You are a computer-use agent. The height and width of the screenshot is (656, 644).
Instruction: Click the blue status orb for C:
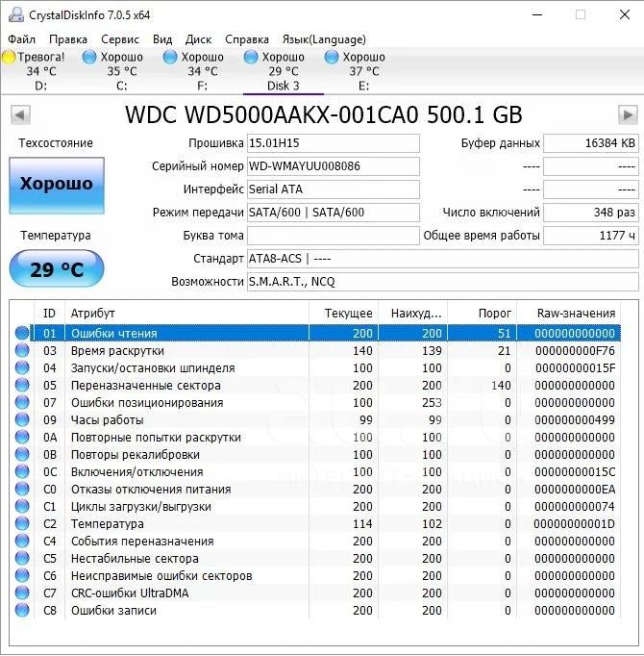(x=89, y=57)
